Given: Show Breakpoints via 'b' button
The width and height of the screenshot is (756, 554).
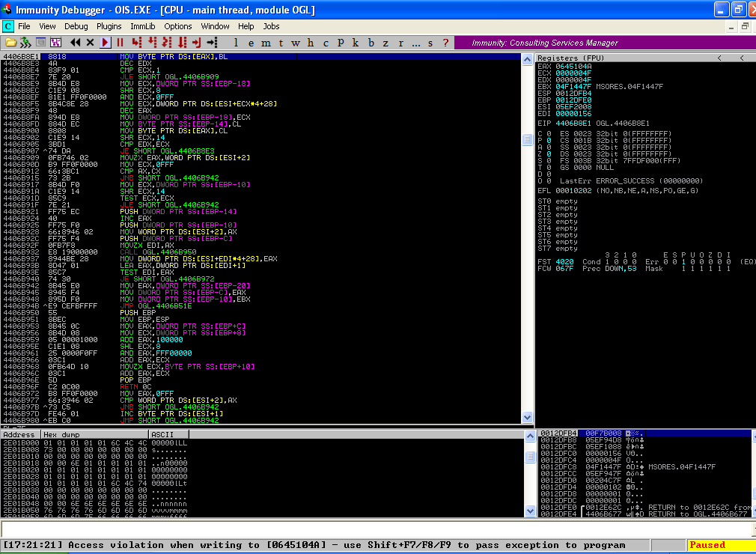Looking at the screenshot, I should [x=371, y=43].
